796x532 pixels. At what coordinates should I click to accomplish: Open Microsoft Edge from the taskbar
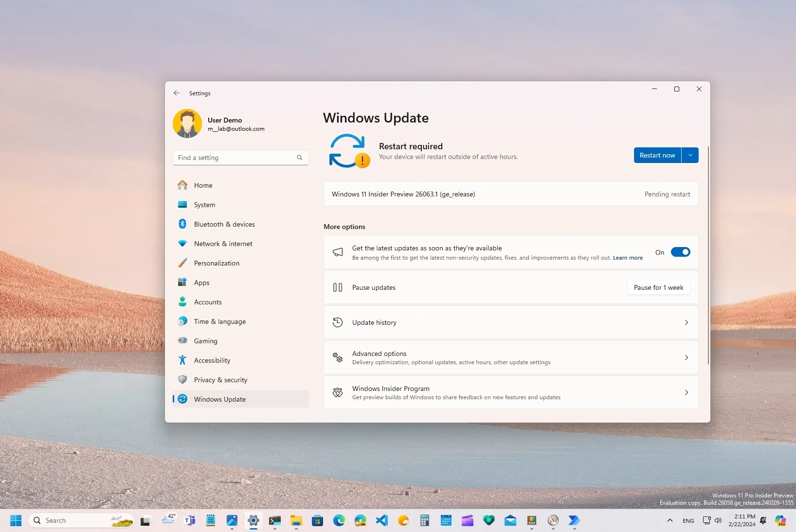(339, 521)
